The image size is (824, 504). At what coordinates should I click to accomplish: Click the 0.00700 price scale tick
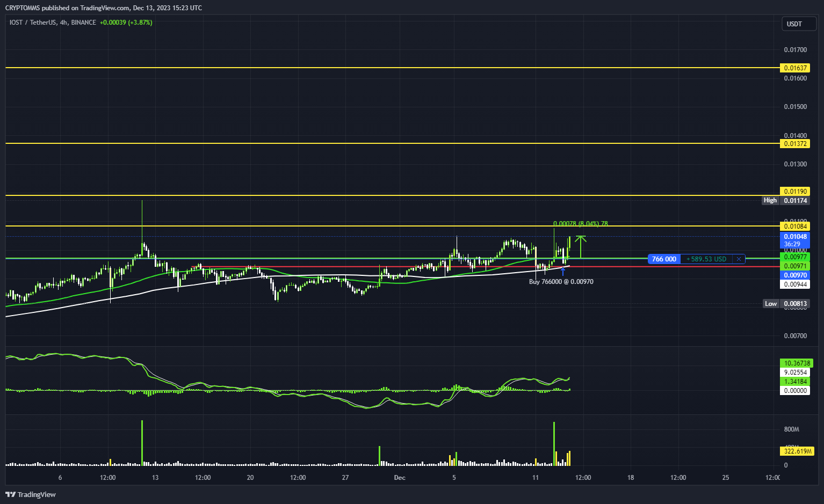[x=795, y=336]
